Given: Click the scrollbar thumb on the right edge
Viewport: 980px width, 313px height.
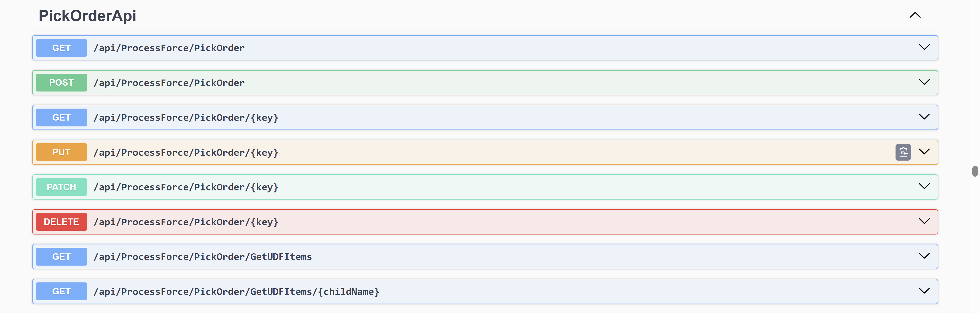Looking at the screenshot, I should click(x=975, y=172).
